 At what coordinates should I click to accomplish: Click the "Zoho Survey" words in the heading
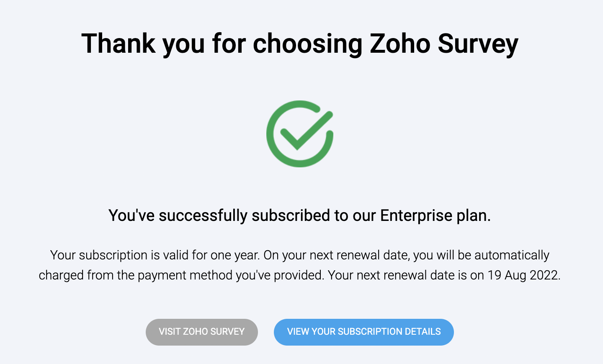pos(444,44)
